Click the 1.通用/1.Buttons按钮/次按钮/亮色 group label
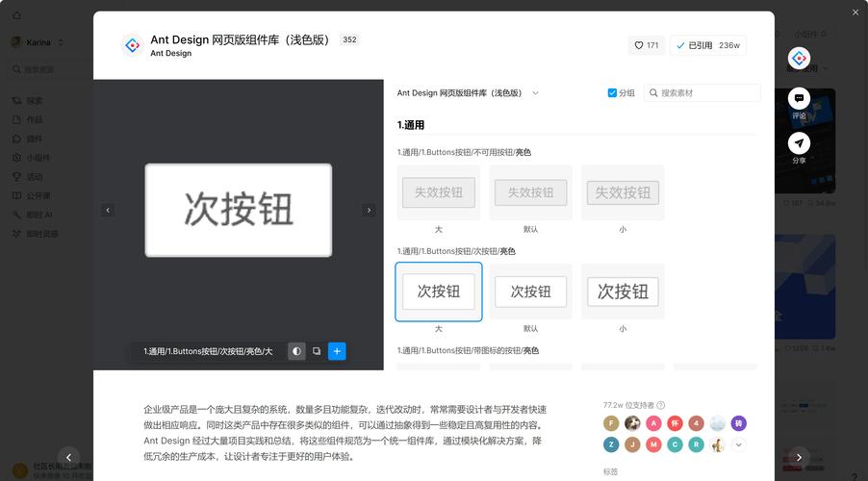The height and width of the screenshot is (481, 868). click(456, 251)
